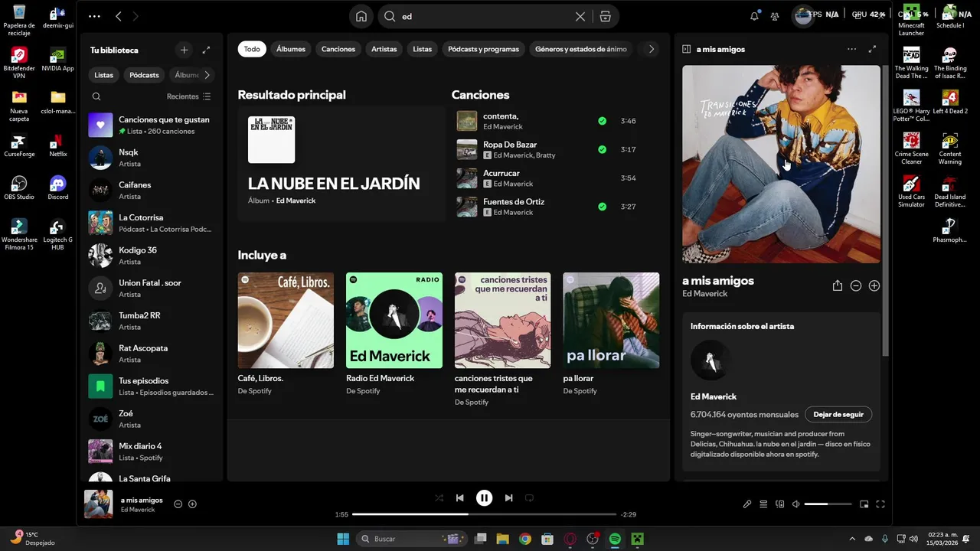This screenshot has width=980, height=551.
Task: Expand Tu biblioteca panel
Action: point(206,50)
